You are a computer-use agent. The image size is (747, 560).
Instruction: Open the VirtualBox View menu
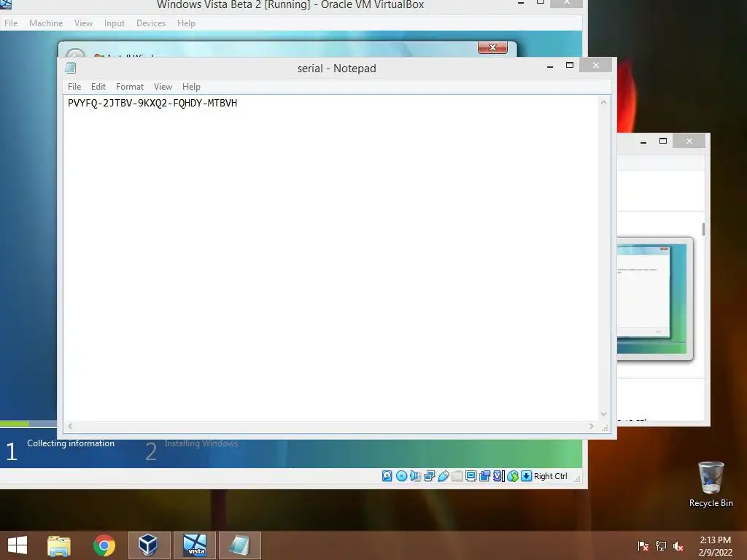coord(83,23)
